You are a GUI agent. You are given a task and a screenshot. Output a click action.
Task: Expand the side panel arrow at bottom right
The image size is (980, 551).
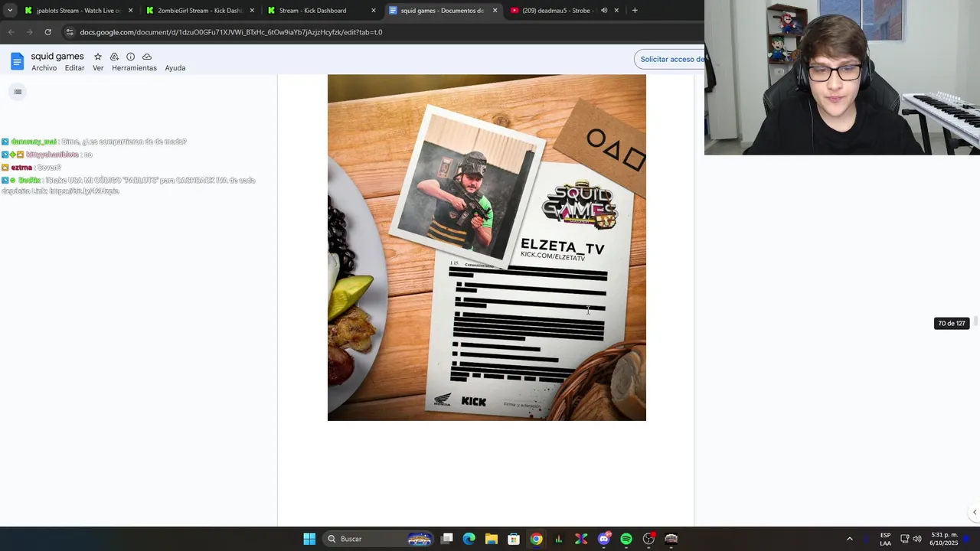(x=974, y=513)
